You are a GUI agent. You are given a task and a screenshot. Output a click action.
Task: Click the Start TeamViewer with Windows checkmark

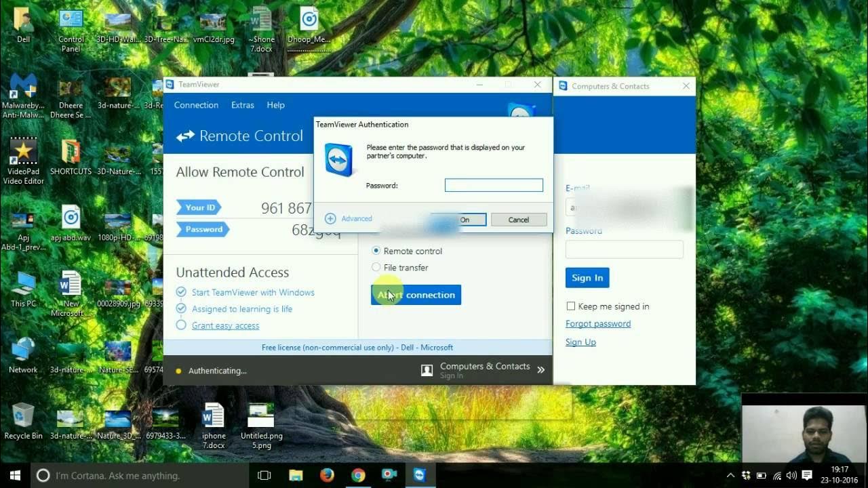point(181,292)
